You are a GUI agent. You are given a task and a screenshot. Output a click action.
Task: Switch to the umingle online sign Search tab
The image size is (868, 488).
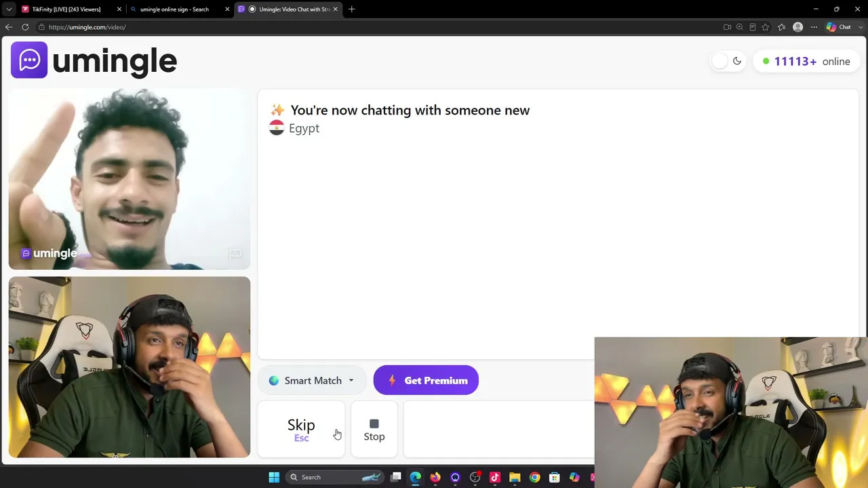(x=174, y=9)
